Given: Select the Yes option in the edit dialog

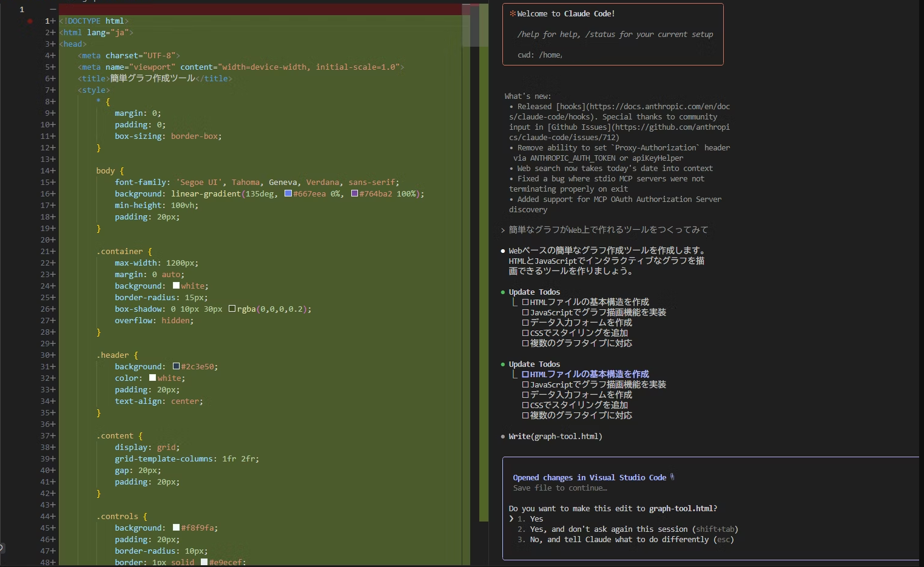Looking at the screenshot, I should tap(536, 518).
